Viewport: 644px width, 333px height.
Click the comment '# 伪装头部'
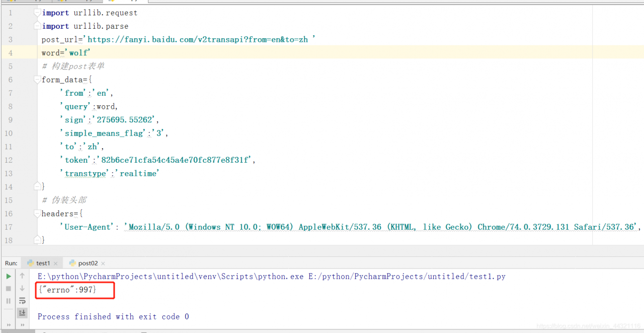coord(64,200)
